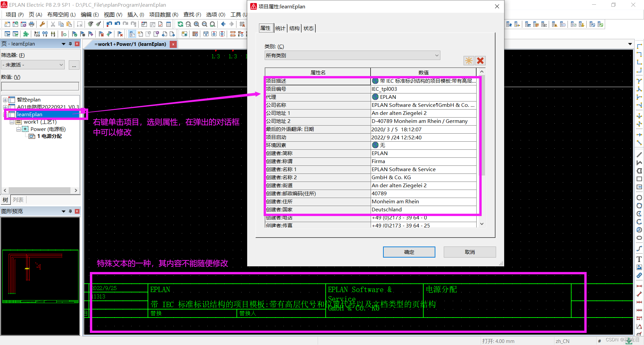Click the paste clipboard icon
644x345 pixels.
[x=69, y=24]
